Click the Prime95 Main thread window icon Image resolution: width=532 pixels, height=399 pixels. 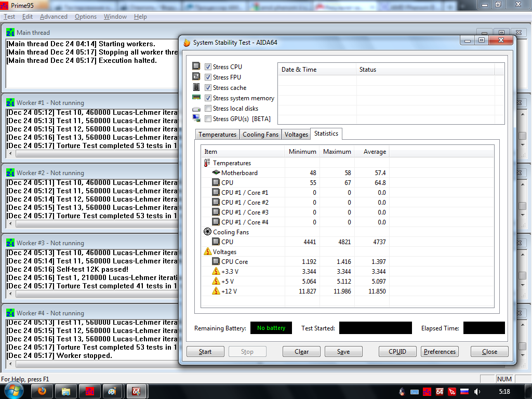[10, 32]
